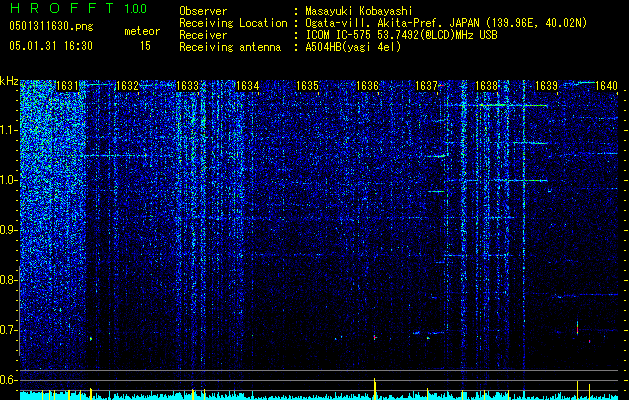Viewport: 629px width, 400px height.
Task: Click the 0.9 kHz axis label
Action: (x=9, y=230)
